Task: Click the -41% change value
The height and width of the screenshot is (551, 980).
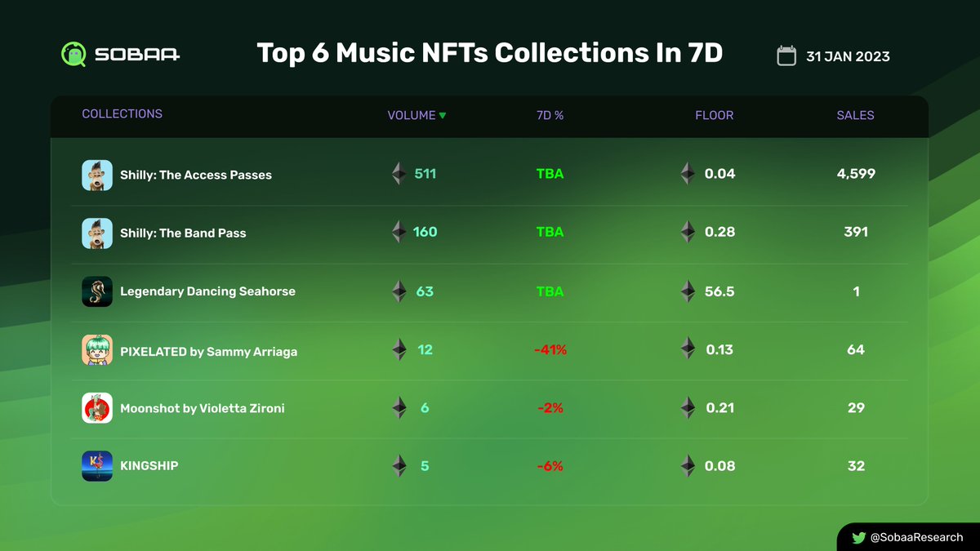Action: [x=550, y=349]
